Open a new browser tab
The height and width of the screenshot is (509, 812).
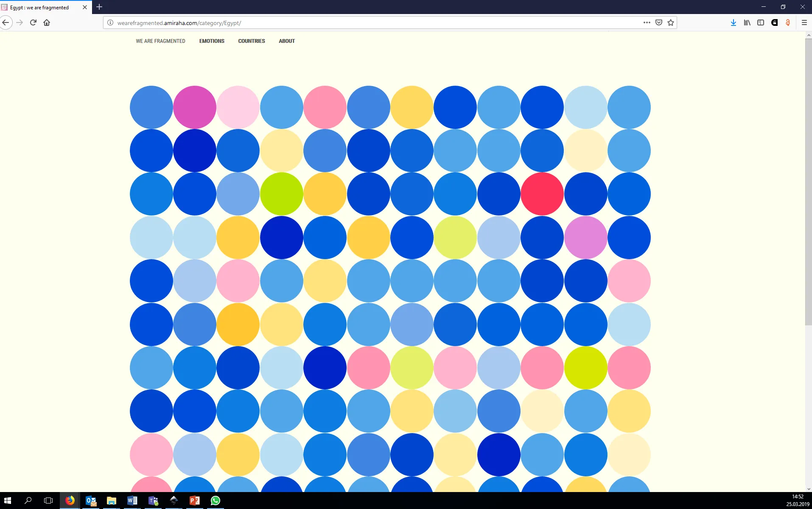coord(99,7)
